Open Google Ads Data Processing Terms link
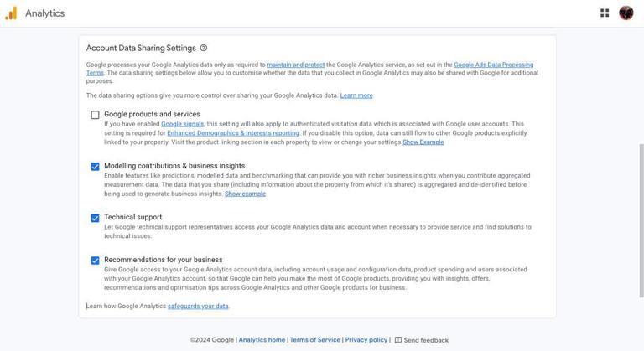This screenshot has height=351, width=644. [x=493, y=65]
